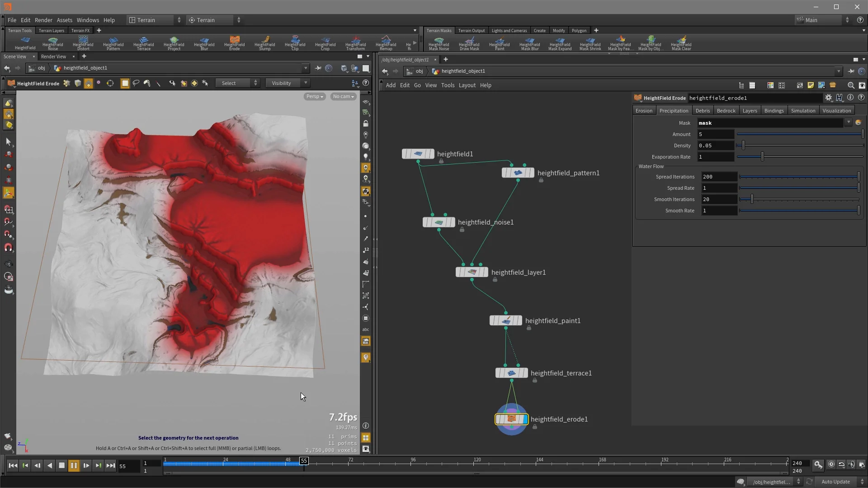Click the frame 55 marker on the timeline
The height and width of the screenshot is (488, 868).
point(304,460)
